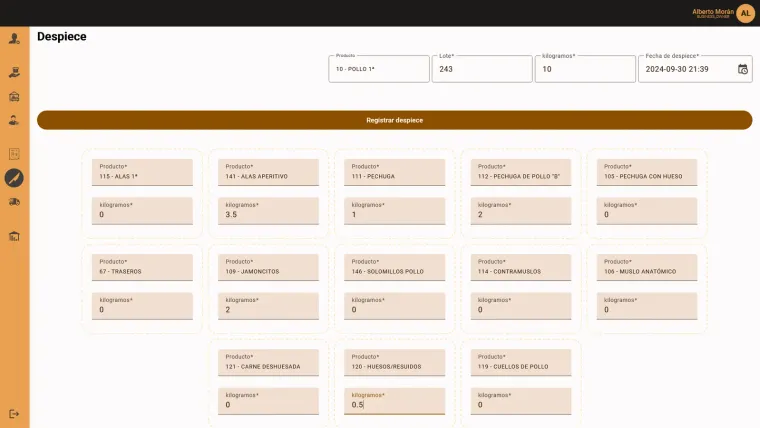Viewport: 760px width, 428px height.
Task: Click the logout icon at sidebar bottom
Action: click(x=14, y=414)
